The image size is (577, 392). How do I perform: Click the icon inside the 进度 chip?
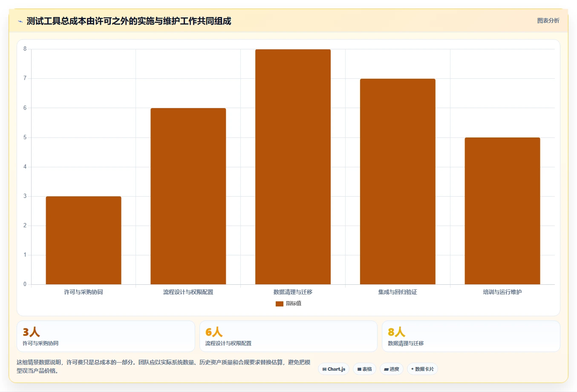[x=386, y=369]
